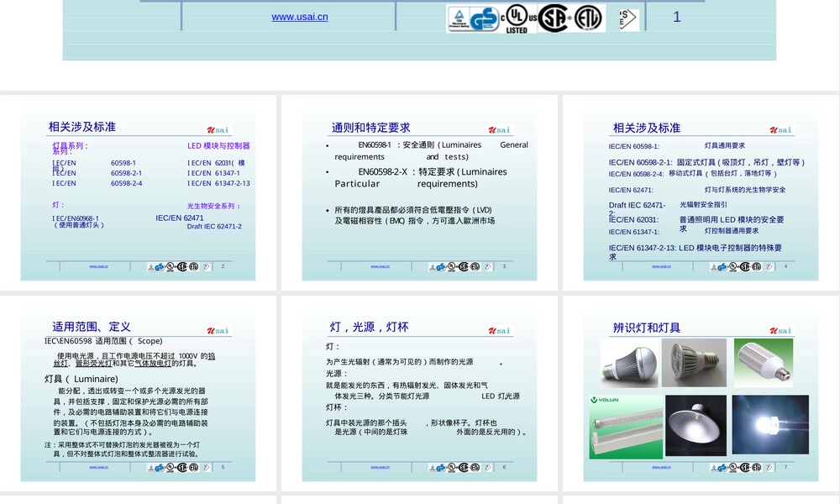Click the TUV triangle logo on slide 1
This screenshot has height=504, width=840.
459,18
